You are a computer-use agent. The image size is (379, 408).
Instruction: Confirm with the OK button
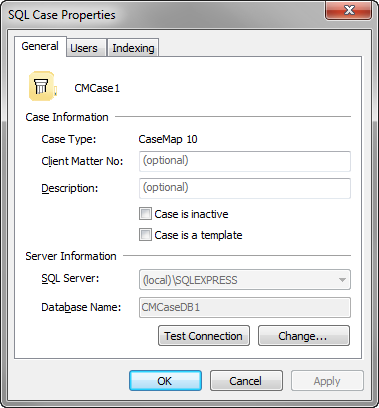tap(165, 381)
